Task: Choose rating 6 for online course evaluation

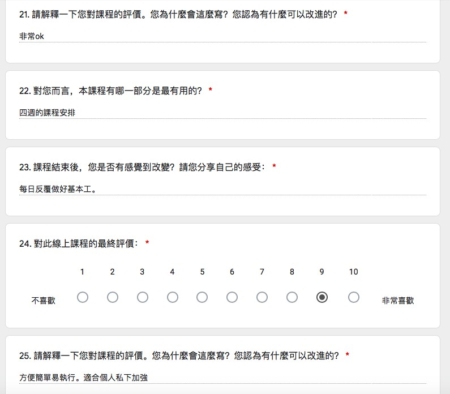Action: (232, 297)
